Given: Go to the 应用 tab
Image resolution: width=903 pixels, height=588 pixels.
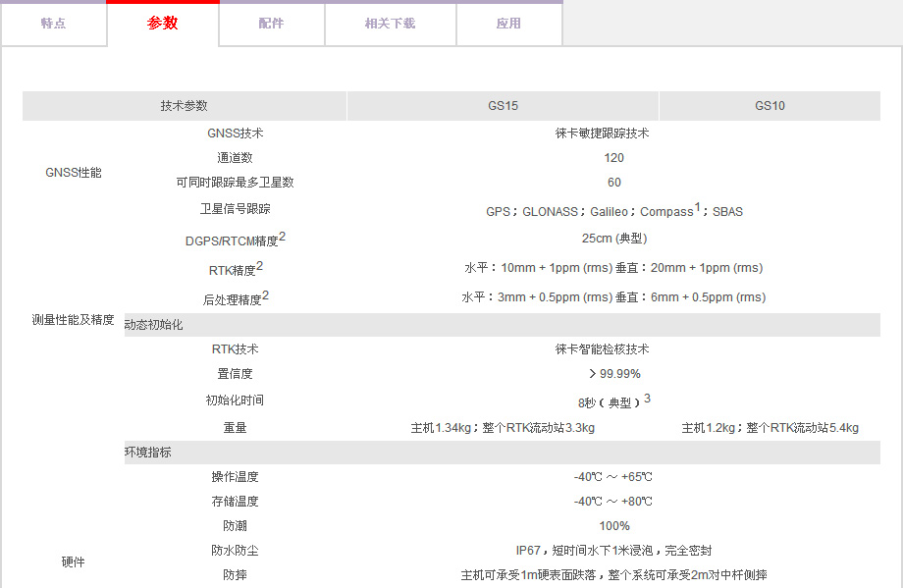Looking at the screenshot, I should (x=508, y=24).
